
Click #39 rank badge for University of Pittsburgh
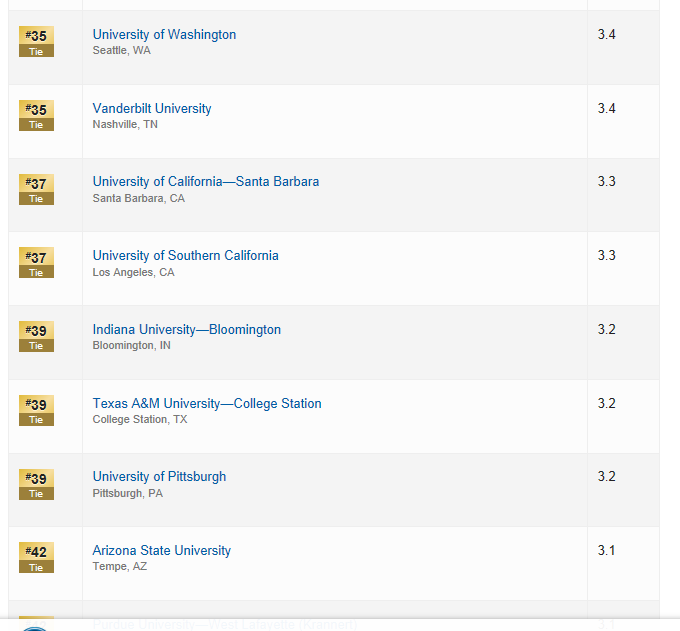(36, 484)
